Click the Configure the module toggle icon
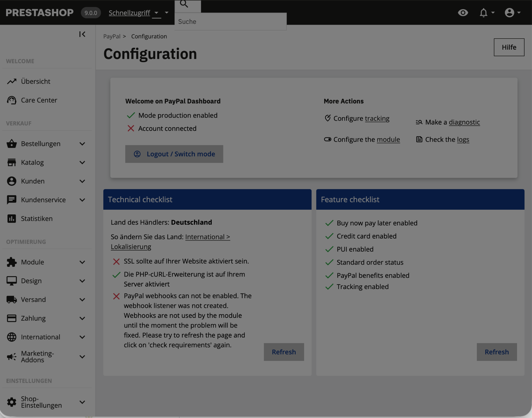This screenshot has width=532, height=418. [328, 139]
